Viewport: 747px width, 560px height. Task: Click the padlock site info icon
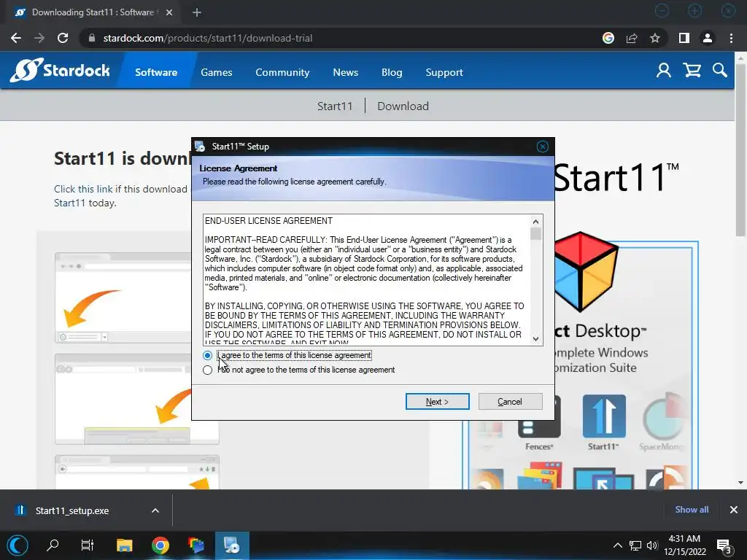(x=92, y=38)
